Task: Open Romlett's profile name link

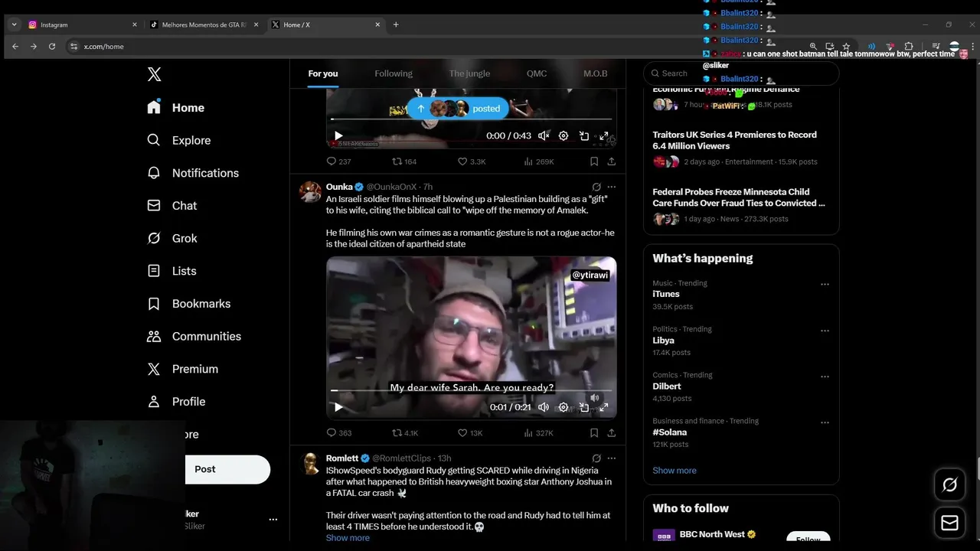Action: click(342, 458)
